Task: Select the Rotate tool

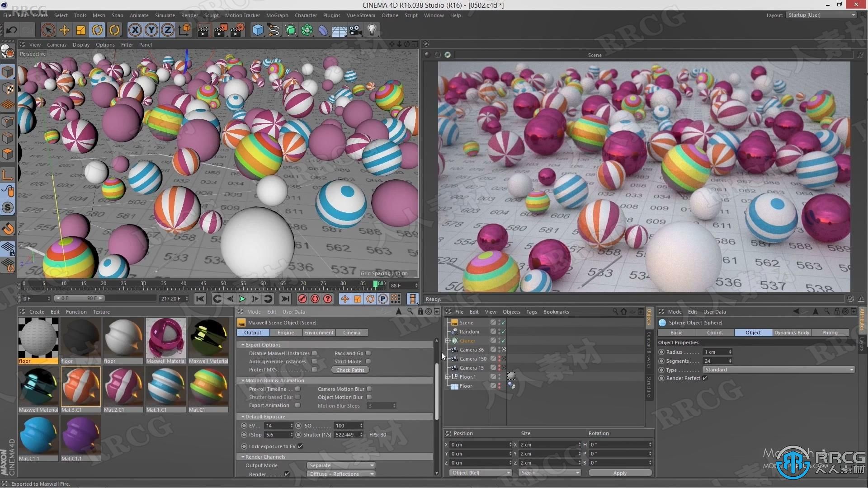Action: (97, 30)
